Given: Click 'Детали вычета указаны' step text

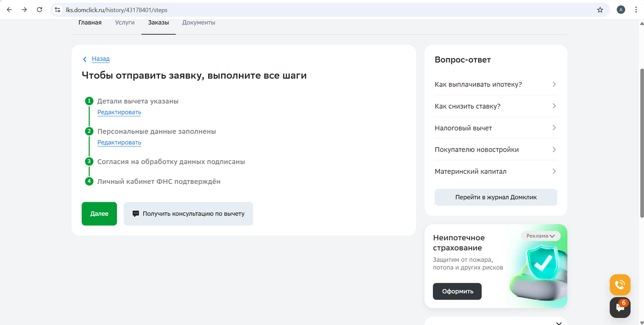Looking at the screenshot, I should tap(138, 101).
